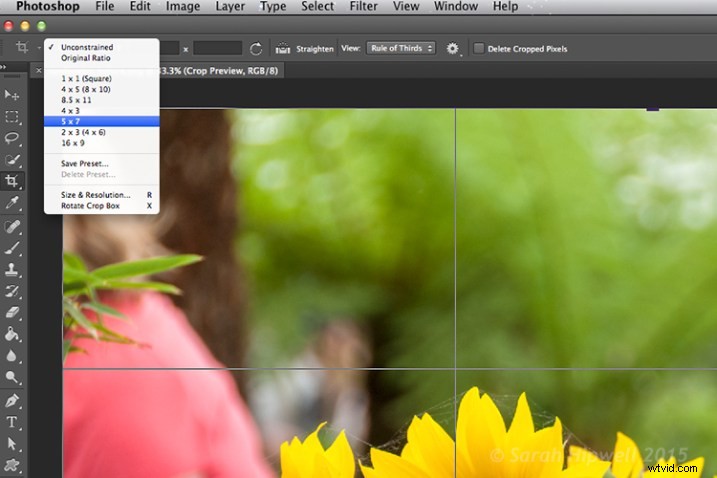The width and height of the screenshot is (717, 478).
Task: Click the Straighten button label
Action: (315, 49)
